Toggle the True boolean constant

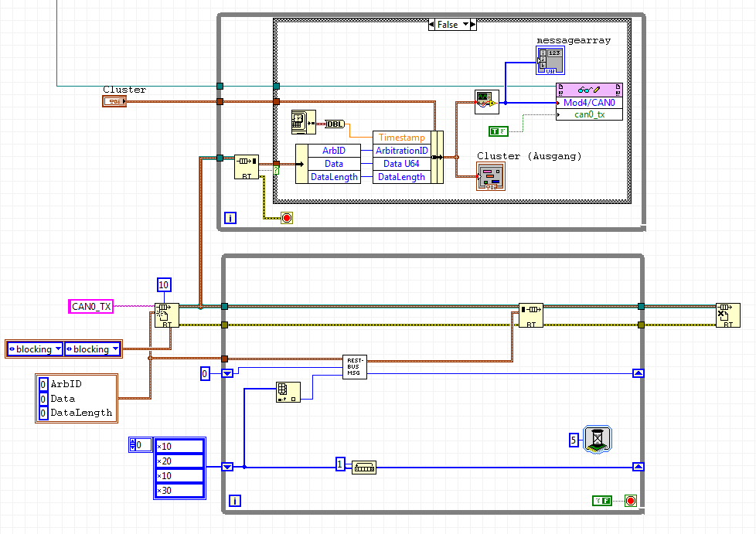[499, 131]
